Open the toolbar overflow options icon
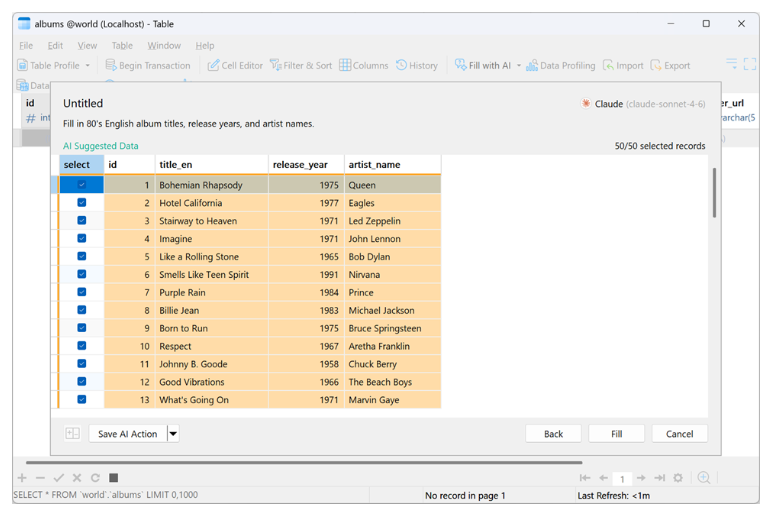Viewport: 768px width, 506px height. [x=731, y=64]
